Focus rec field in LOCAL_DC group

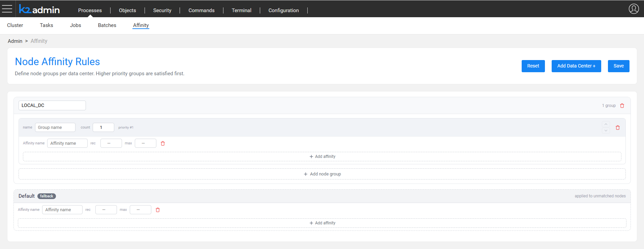111,143
